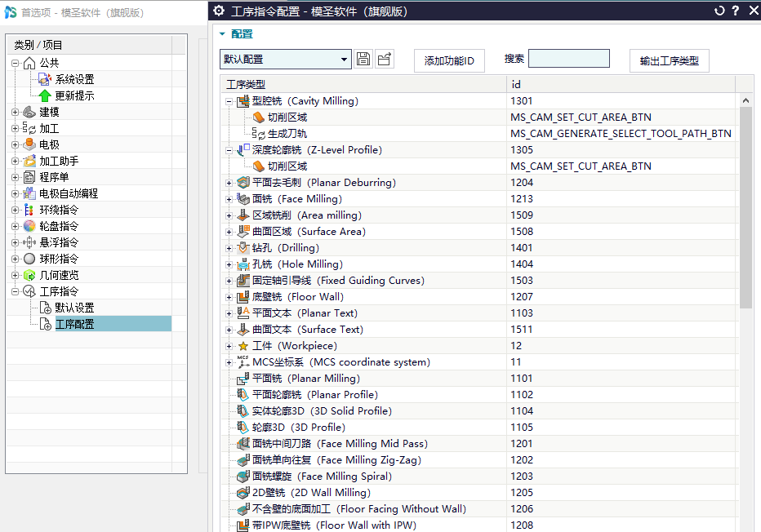The height and width of the screenshot is (532, 761).
Task: Click the green arrow 更新提示 icon
Action: 45,95
